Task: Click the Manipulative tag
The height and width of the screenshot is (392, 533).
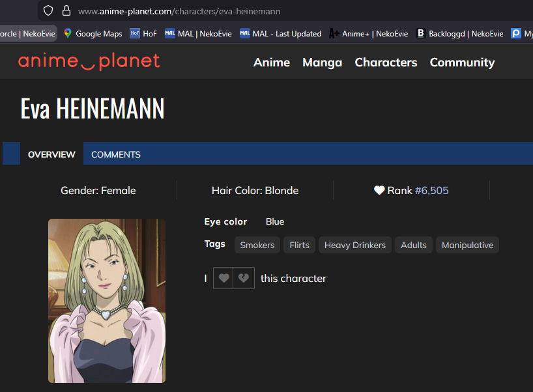Action: click(x=467, y=245)
